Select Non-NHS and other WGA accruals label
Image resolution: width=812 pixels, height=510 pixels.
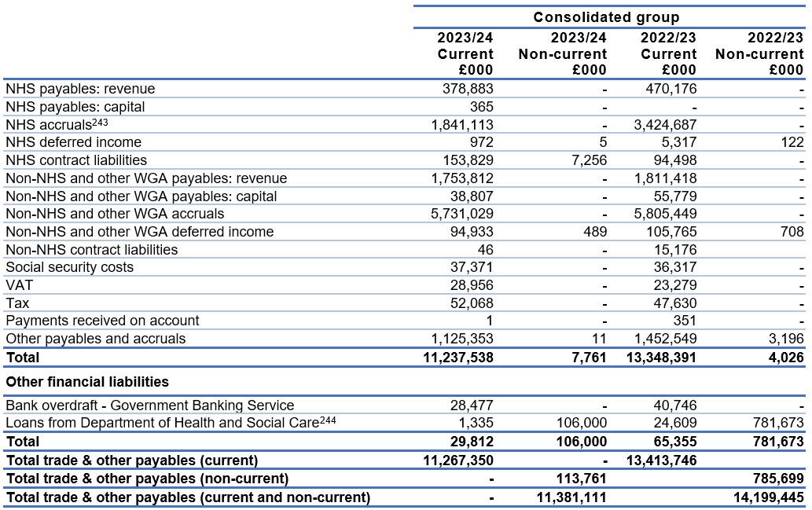[115, 213]
